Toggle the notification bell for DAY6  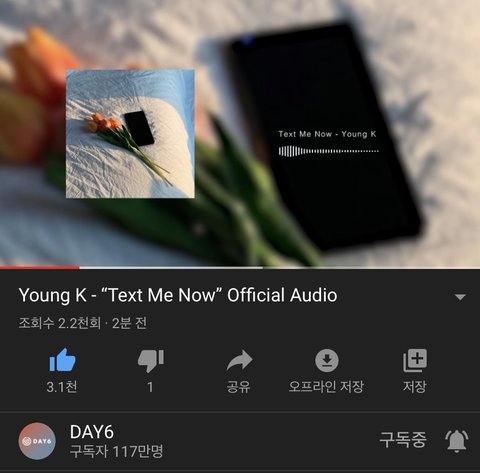point(457,441)
